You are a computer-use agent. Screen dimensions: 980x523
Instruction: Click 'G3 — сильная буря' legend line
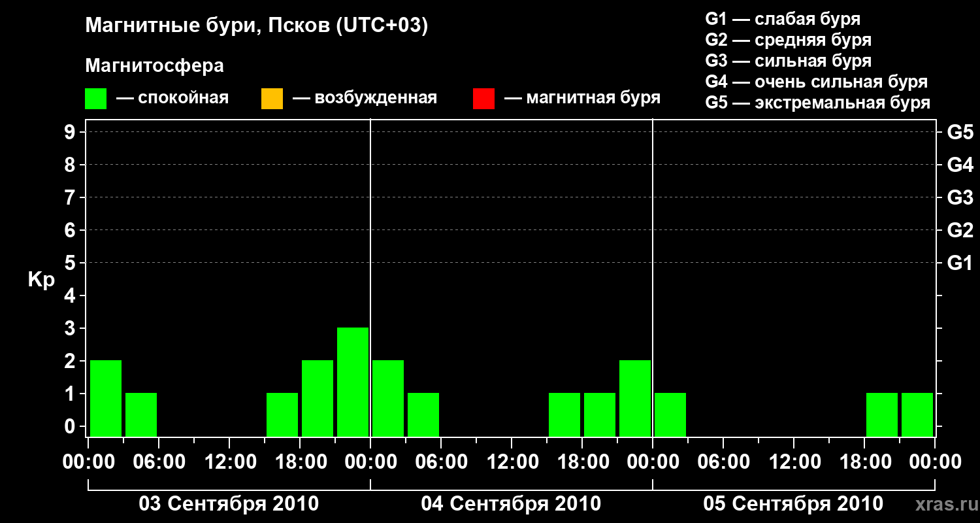click(x=788, y=60)
